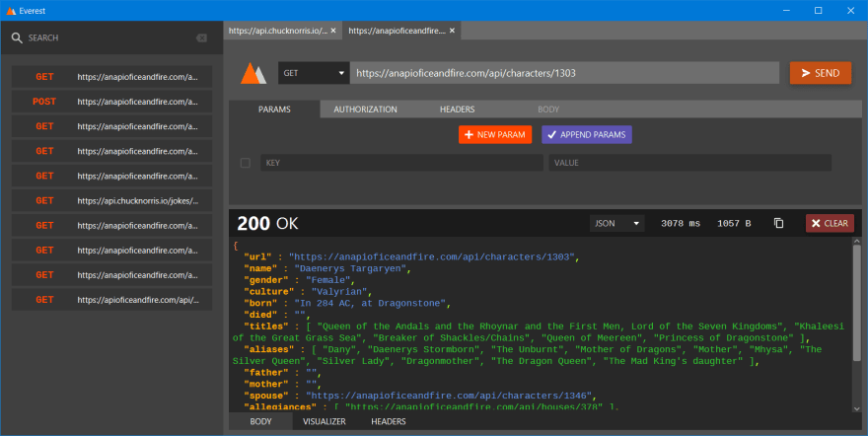
Task: Click the response scrollbar thumb
Action: coord(857,305)
